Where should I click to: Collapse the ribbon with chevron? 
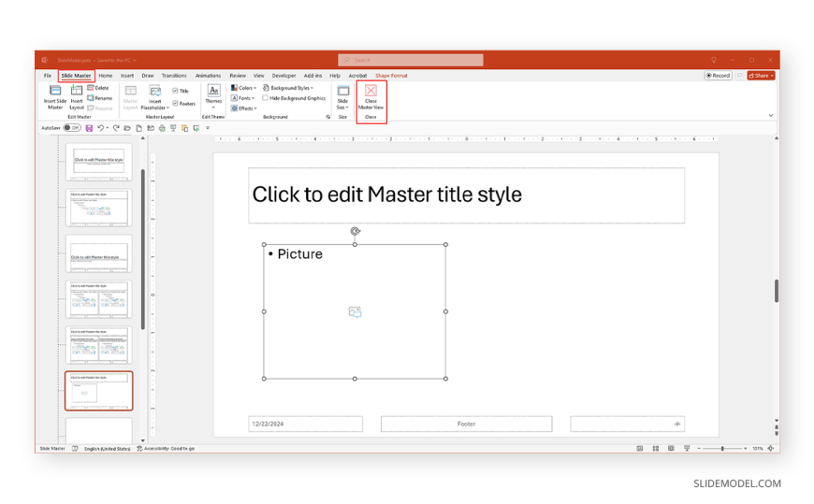771,115
